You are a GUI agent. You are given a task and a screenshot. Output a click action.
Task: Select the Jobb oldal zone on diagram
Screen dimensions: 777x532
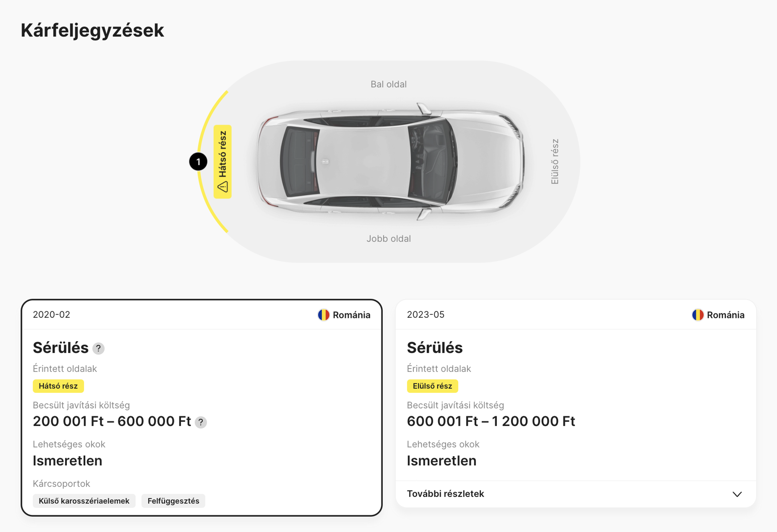tap(388, 239)
